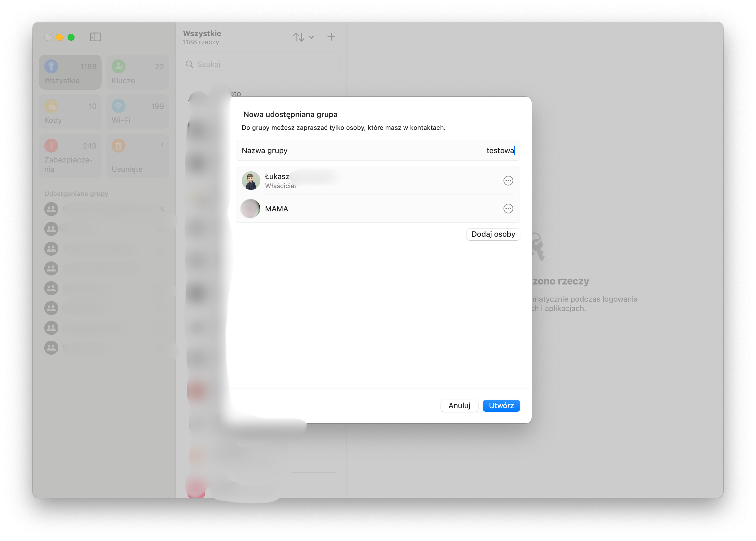Open the Klucze passkeys category
Image resolution: width=756 pixels, height=541 pixels.
(137, 72)
